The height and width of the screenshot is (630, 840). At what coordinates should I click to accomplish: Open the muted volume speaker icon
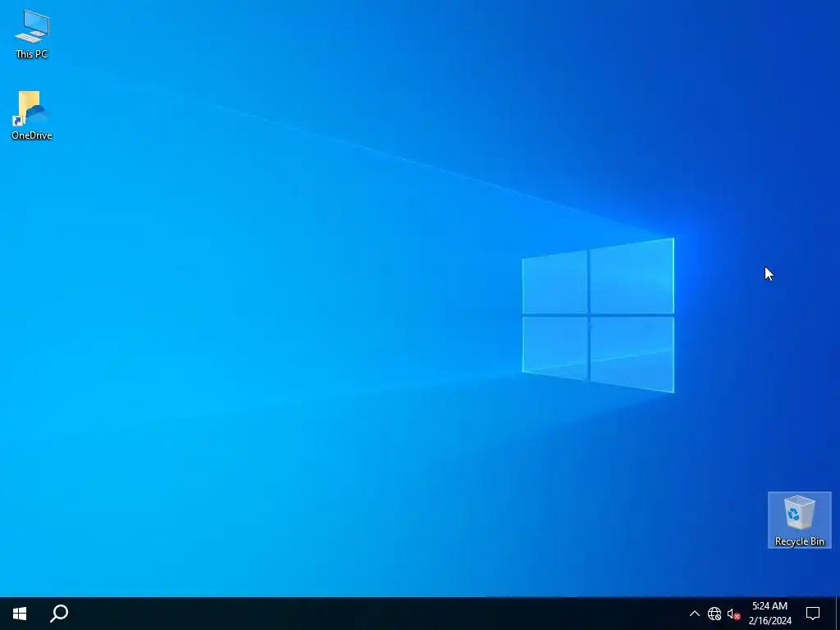point(733,614)
